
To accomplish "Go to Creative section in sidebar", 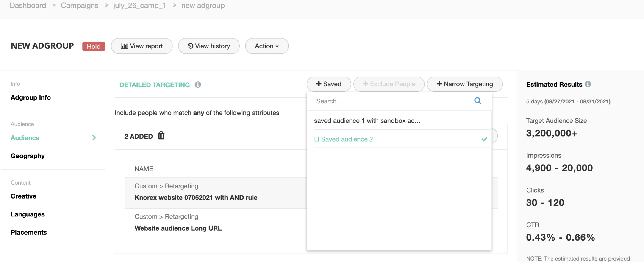I will coord(23,196).
